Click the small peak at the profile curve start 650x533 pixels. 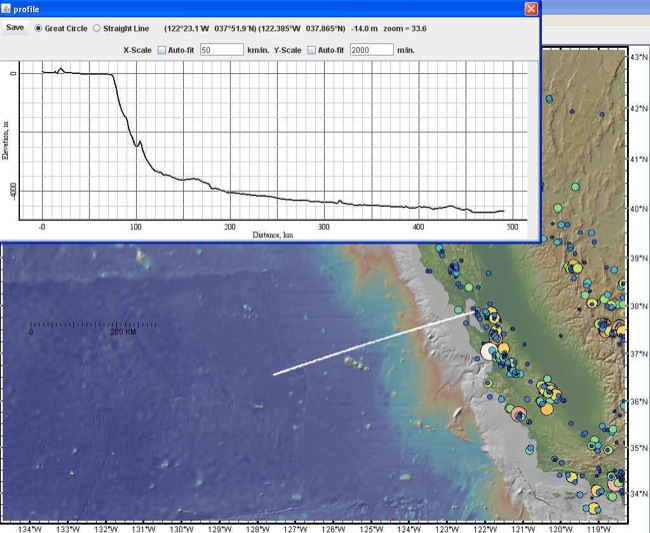tap(61, 69)
